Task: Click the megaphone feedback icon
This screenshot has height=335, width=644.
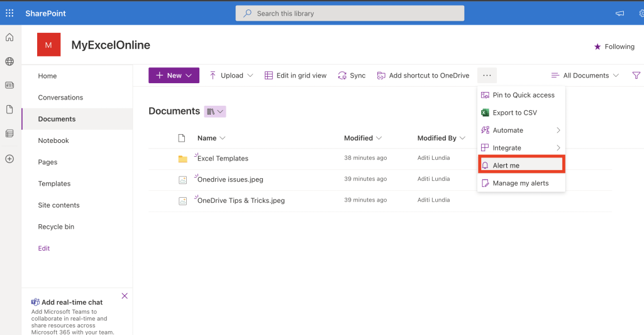Action: pos(619,13)
